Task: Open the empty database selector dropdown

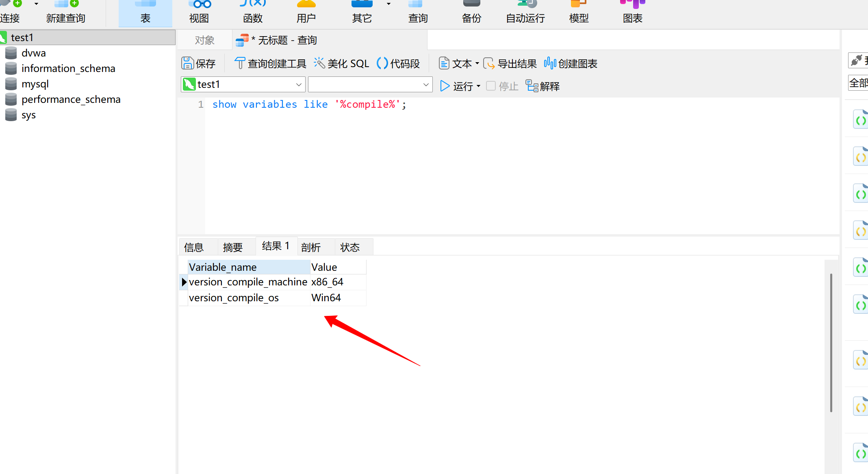Action: pos(426,85)
